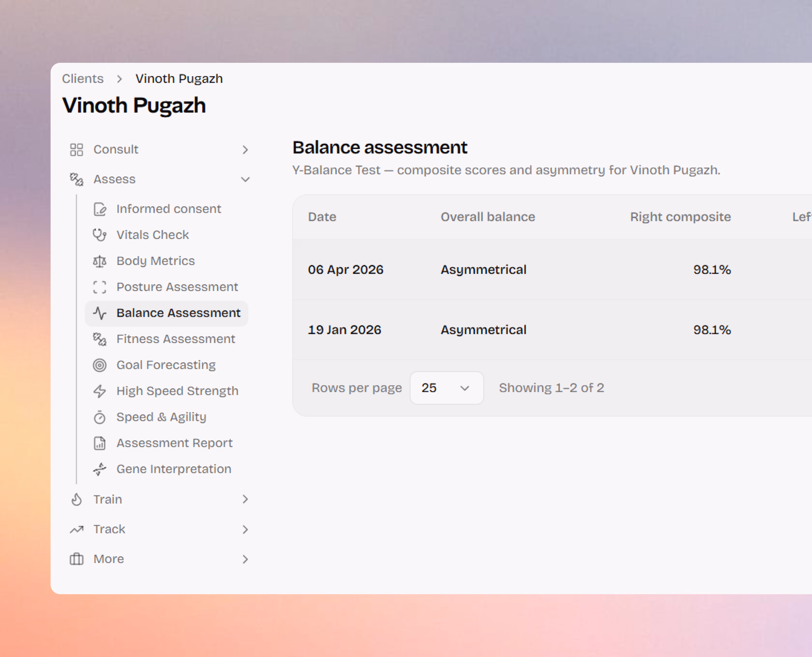Image resolution: width=812 pixels, height=657 pixels.
Task: Open High Speed Strength section
Action: pyautogui.click(x=167, y=391)
